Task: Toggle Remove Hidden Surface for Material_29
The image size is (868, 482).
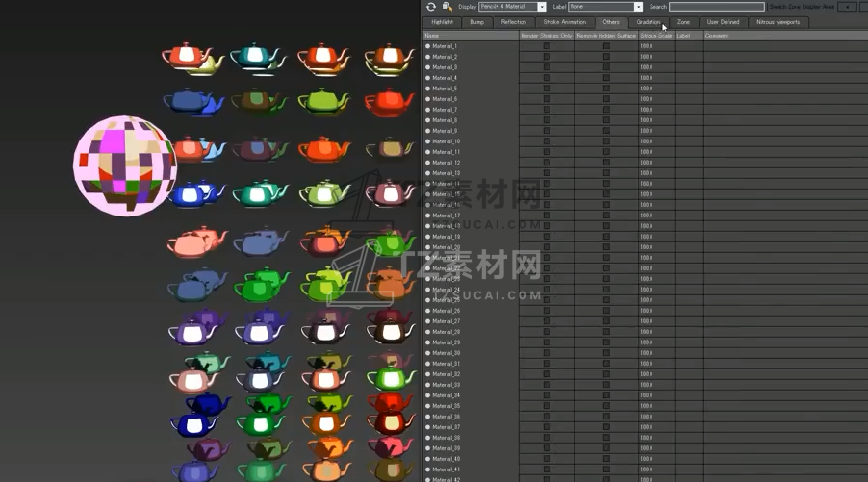Action: 606,342
